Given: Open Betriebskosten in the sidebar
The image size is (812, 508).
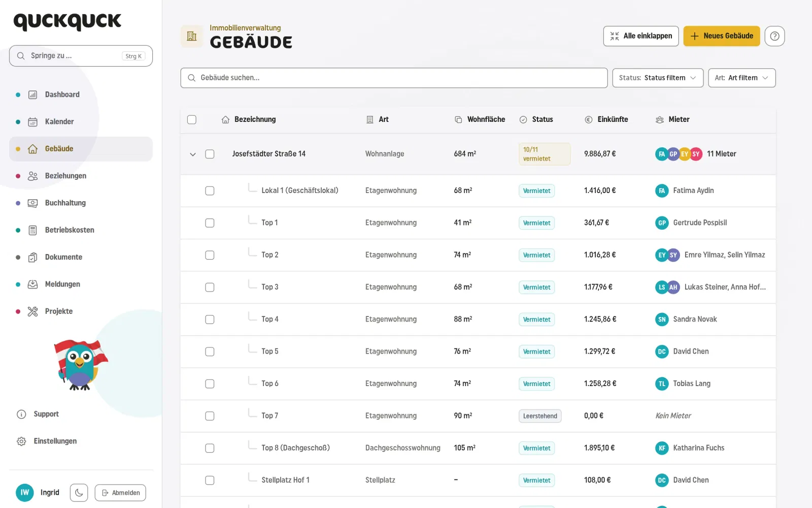Looking at the screenshot, I should point(81,230).
